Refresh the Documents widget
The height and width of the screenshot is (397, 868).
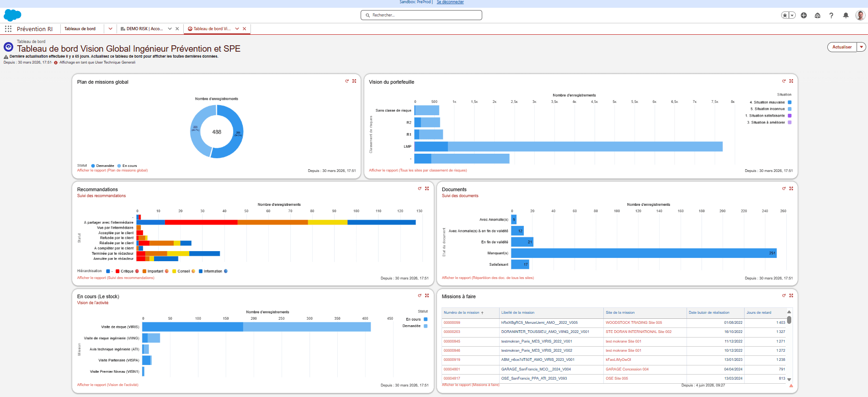(784, 188)
